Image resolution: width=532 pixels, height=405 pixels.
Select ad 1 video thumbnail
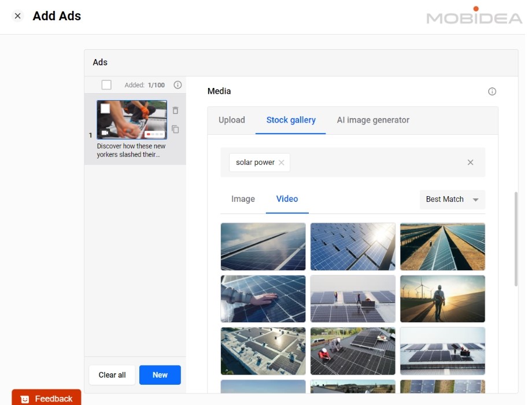(x=132, y=120)
